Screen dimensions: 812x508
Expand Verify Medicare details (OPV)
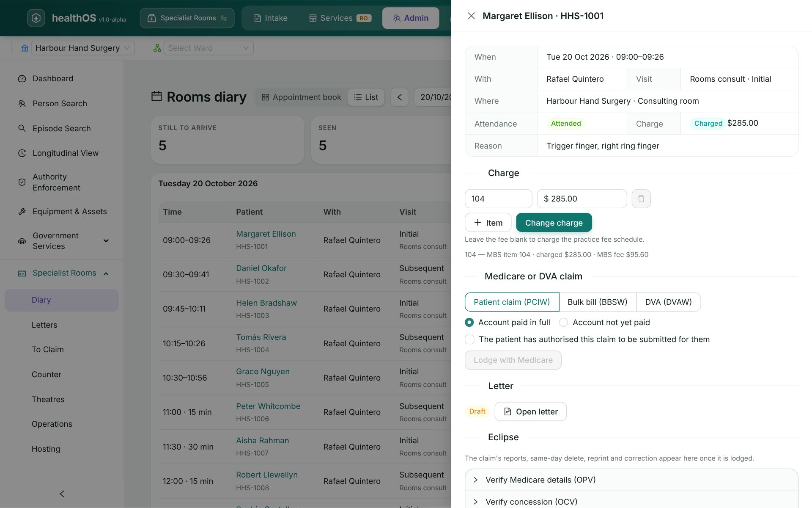pos(631,480)
